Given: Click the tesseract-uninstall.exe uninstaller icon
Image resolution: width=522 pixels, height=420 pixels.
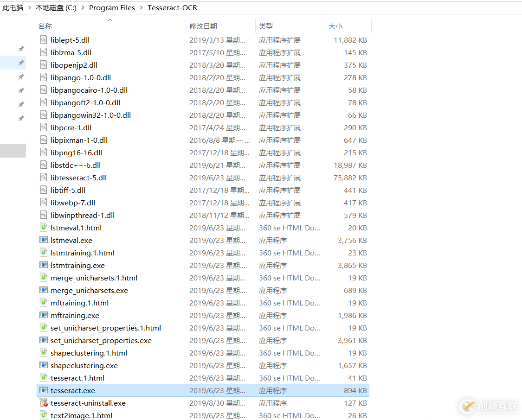Looking at the screenshot, I should tap(44, 403).
